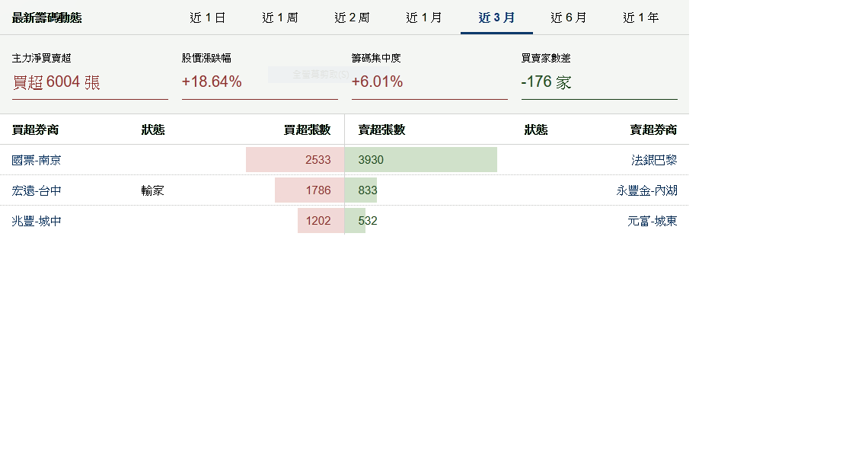Click the green 3930 sell bar
Image resolution: width=868 pixels, height=457 pixels.
click(421, 160)
